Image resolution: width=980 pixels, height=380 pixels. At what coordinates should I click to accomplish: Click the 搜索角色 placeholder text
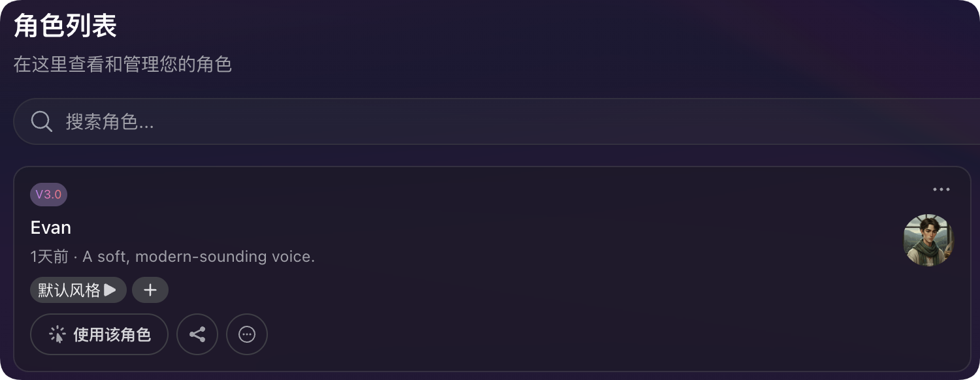110,121
